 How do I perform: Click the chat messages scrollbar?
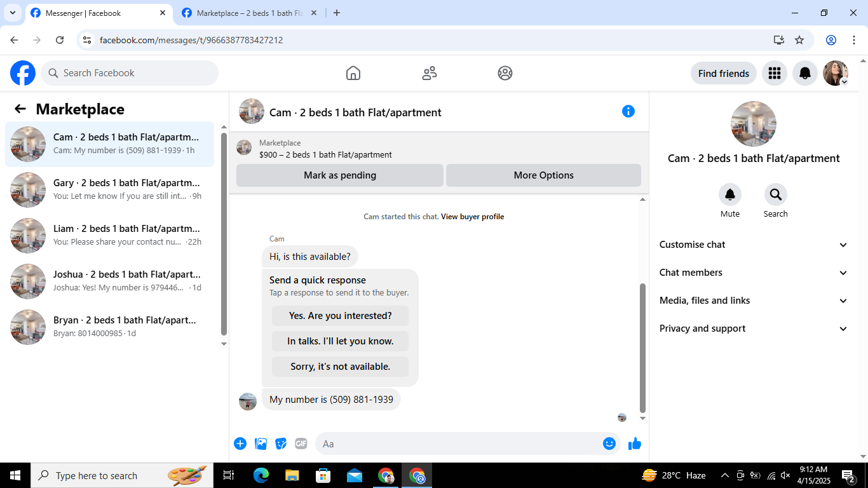pos(642,348)
